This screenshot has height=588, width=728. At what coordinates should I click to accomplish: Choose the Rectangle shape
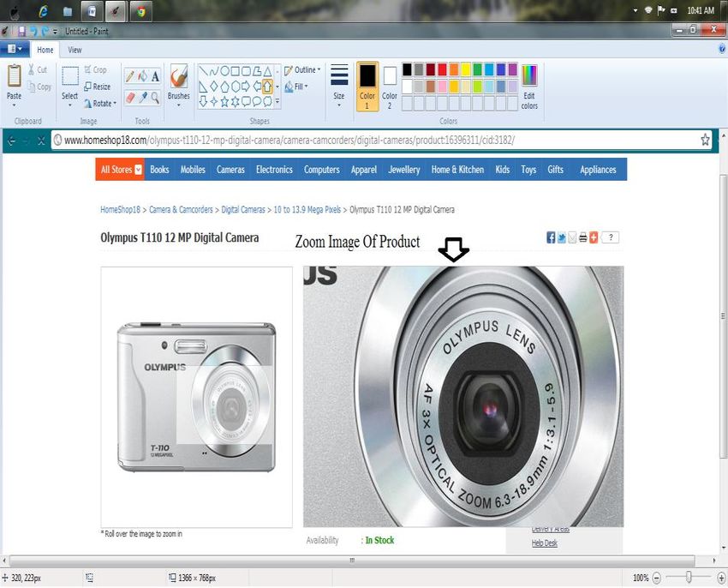click(236, 71)
